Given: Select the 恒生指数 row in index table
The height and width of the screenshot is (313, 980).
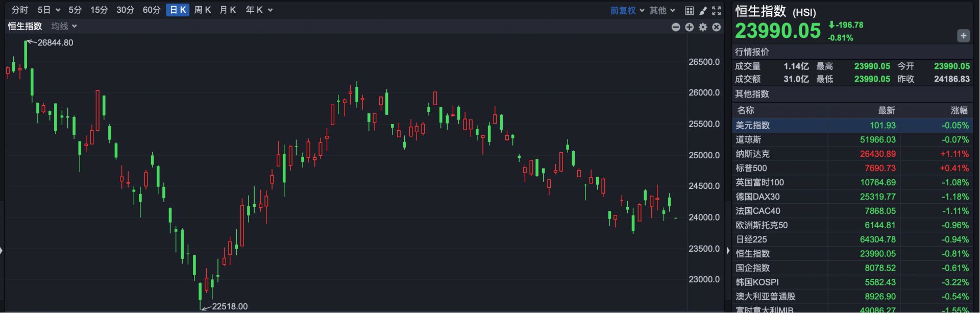Looking at the screenshot, I should (x=852, y=254).
